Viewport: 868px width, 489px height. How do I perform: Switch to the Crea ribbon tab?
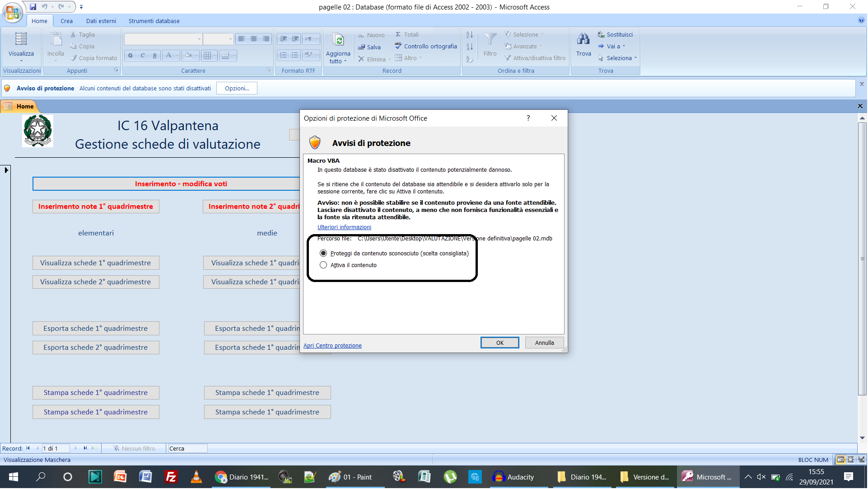pos(66,21)
